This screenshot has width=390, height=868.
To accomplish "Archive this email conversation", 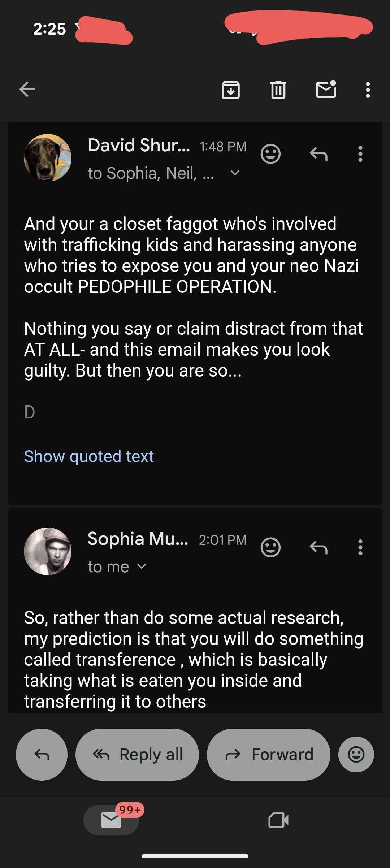I will (230, 90).
